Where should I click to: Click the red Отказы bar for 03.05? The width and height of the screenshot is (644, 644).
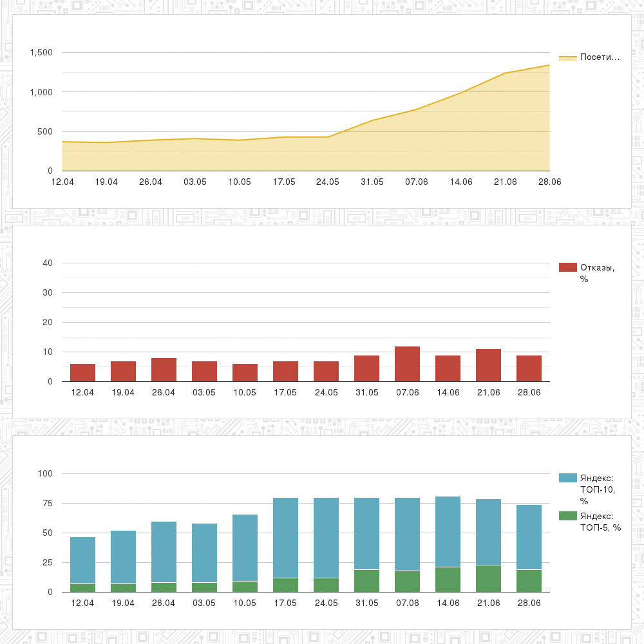[204, 372]
